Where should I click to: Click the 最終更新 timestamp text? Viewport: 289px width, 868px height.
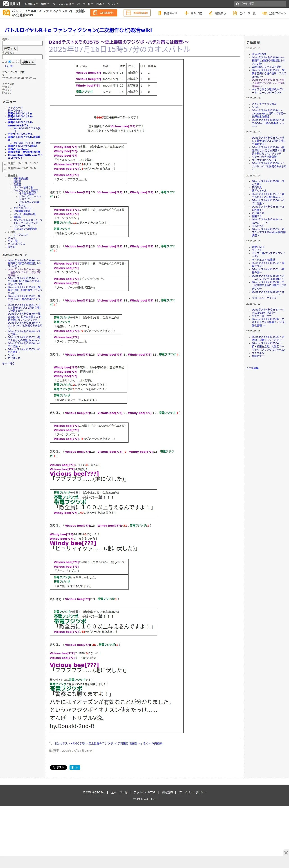70,750
